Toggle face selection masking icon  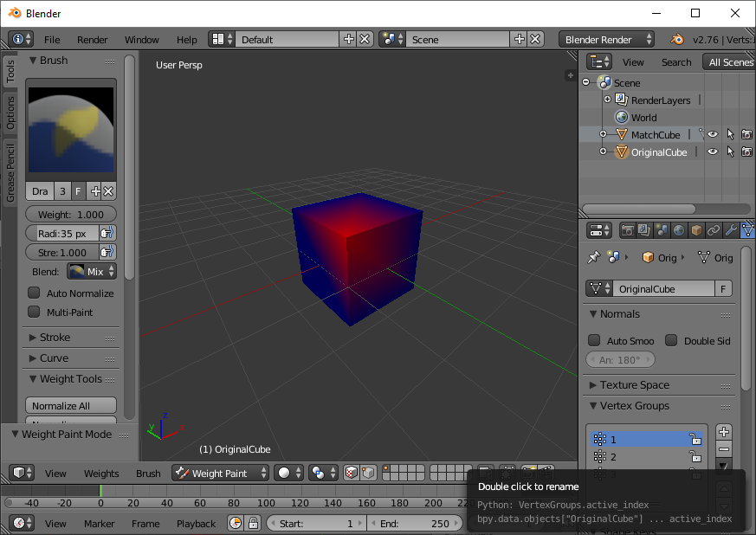pos(352,473)
